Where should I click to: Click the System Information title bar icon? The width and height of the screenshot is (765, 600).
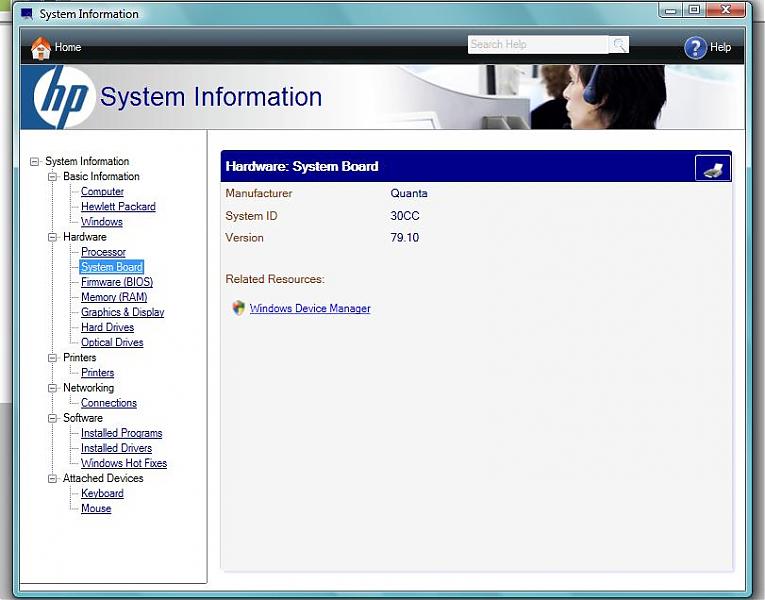pos(27,14)
